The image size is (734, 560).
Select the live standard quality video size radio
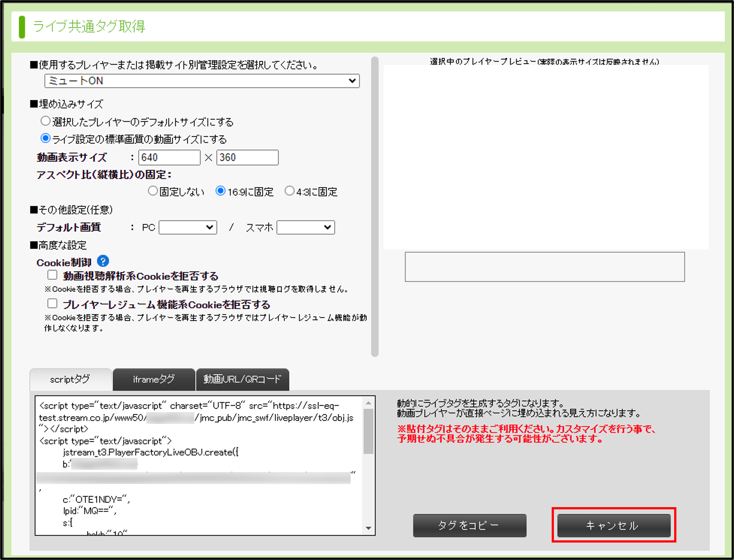click(45, 138)
